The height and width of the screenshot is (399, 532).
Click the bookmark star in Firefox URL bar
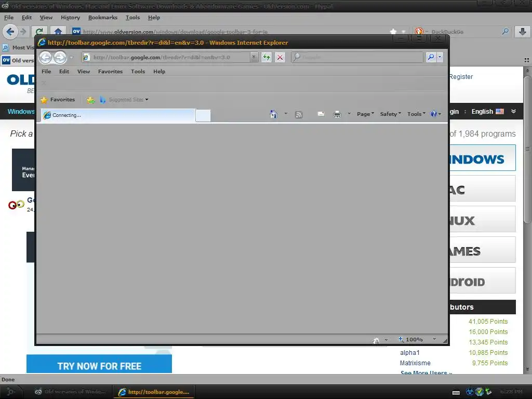click(x=393, y=32)
